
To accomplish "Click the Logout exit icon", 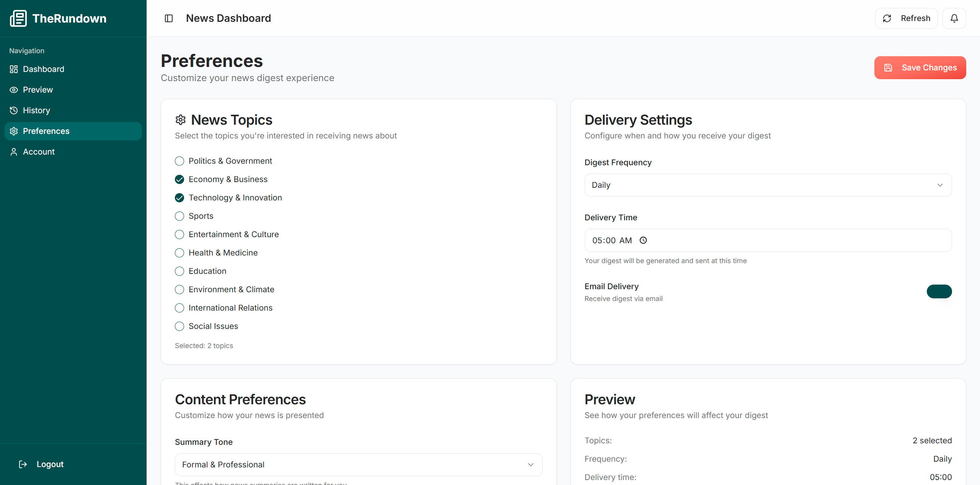I will (x=23, y=464).
